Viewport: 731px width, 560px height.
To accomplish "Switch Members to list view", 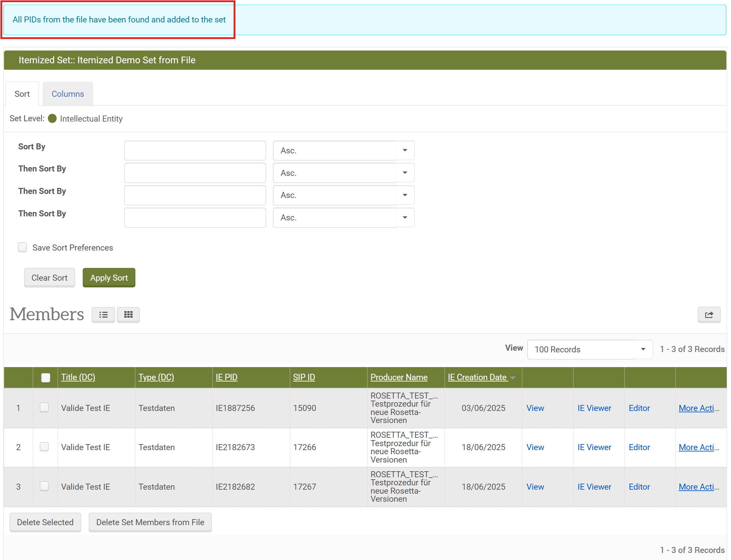I will pos(103,315).
